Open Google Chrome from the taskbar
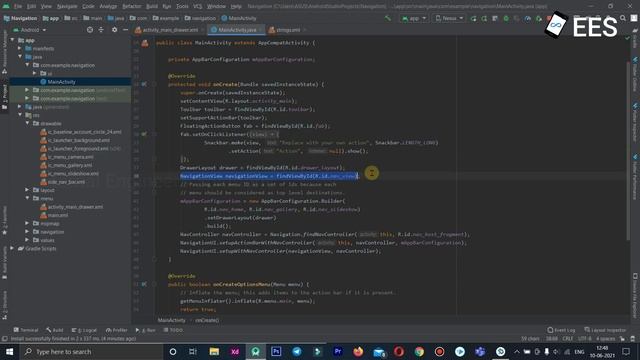Screen dimensions: 640x360 419,351
